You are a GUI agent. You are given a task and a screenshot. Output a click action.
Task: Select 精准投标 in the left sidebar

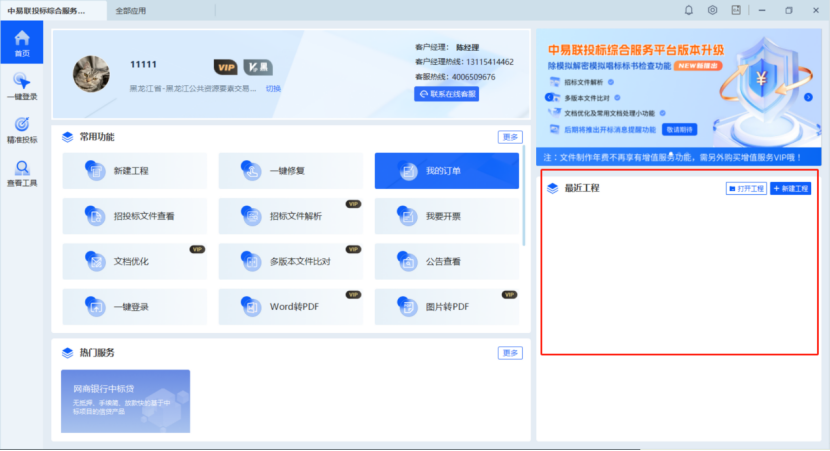[21, 129]
